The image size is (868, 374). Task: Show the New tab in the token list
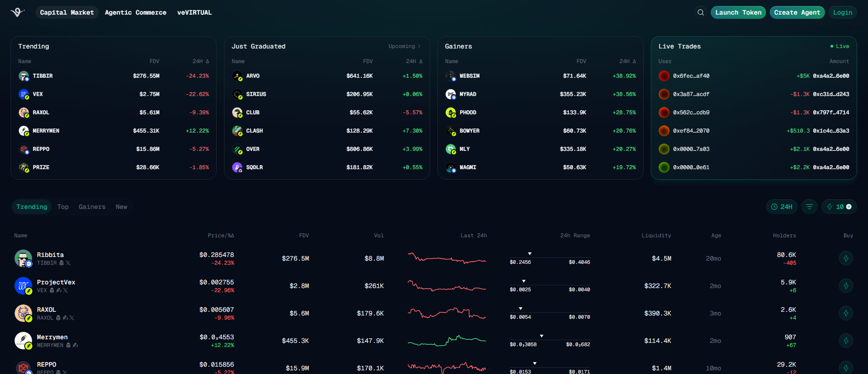pyautogui.click(x=122, y=207)
